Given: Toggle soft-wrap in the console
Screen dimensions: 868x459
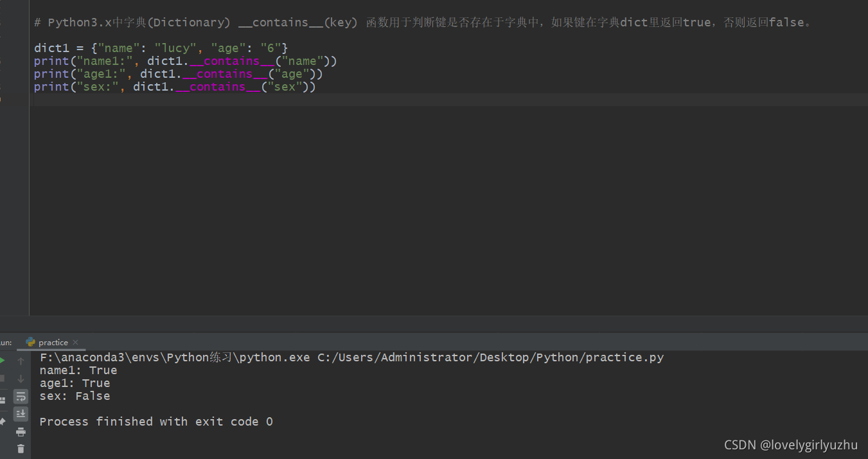Looking at the screenshot, I should (21, 397).
